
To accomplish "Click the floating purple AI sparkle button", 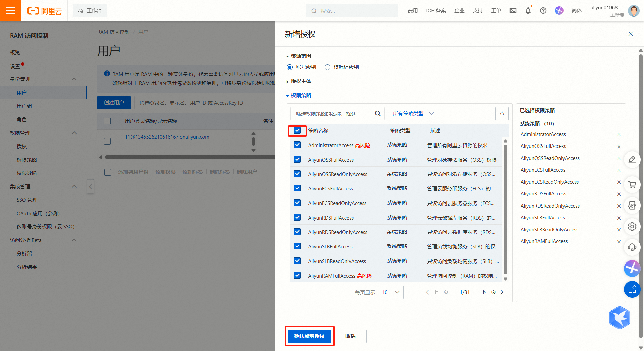I will (x=632, y=268).
